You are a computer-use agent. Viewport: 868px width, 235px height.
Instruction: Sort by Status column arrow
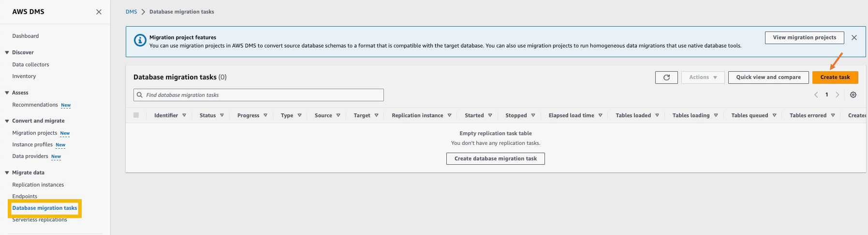coord(222,115)
